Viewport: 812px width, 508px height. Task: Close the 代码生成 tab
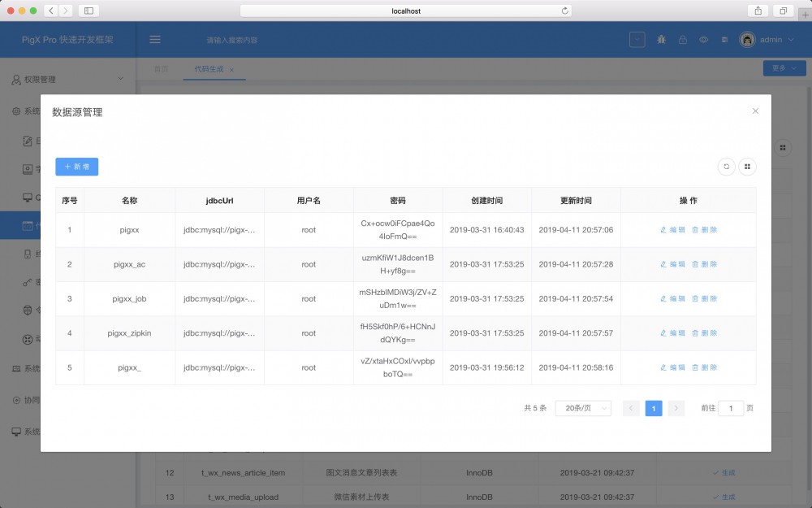pos(231,69)
